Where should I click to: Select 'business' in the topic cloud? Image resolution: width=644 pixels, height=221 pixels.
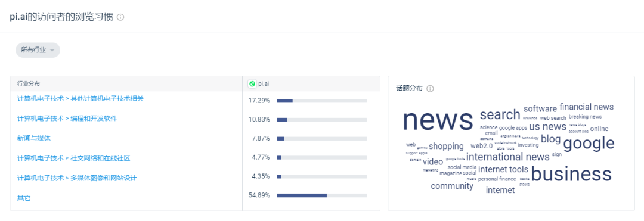[571, 173]
